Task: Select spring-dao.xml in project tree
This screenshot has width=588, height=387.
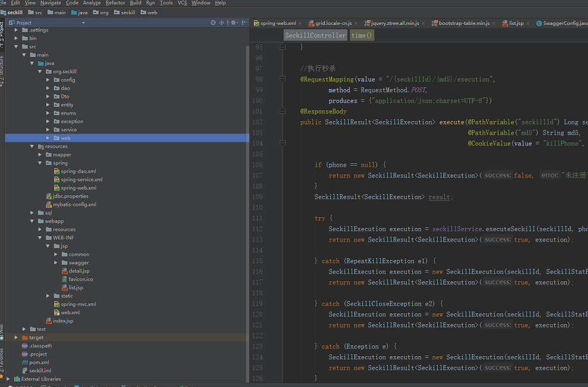Action: (x=78, y=171)
